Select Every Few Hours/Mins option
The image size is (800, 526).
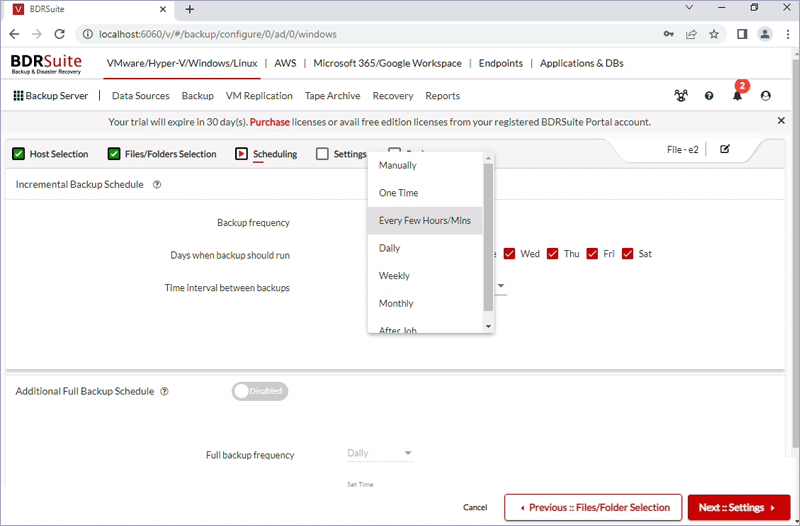pos(424,220)
